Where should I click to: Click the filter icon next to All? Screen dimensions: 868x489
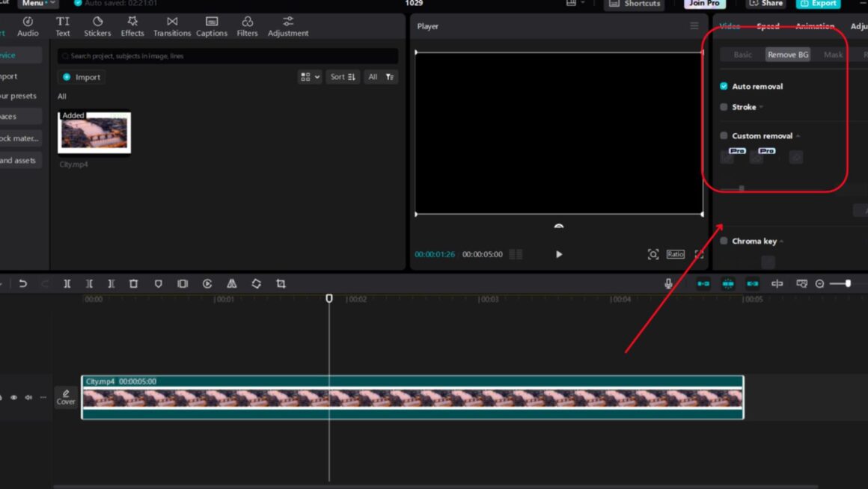[390, 77]
